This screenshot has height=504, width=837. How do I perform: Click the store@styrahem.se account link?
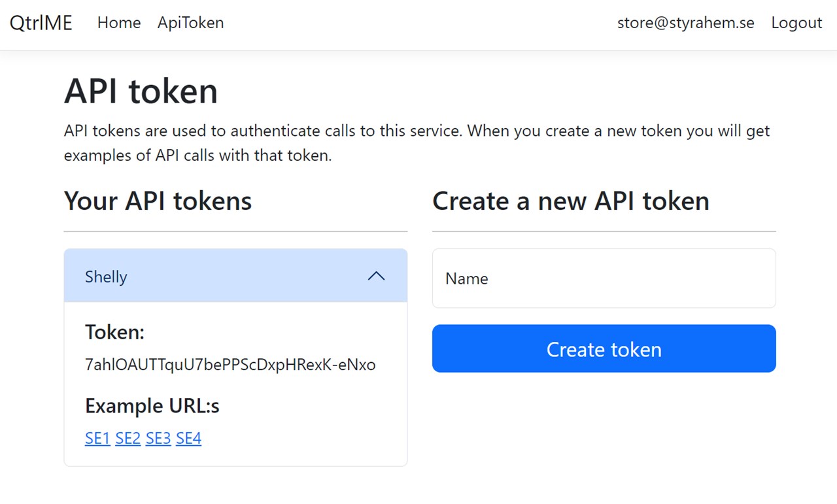click(685, 23)
